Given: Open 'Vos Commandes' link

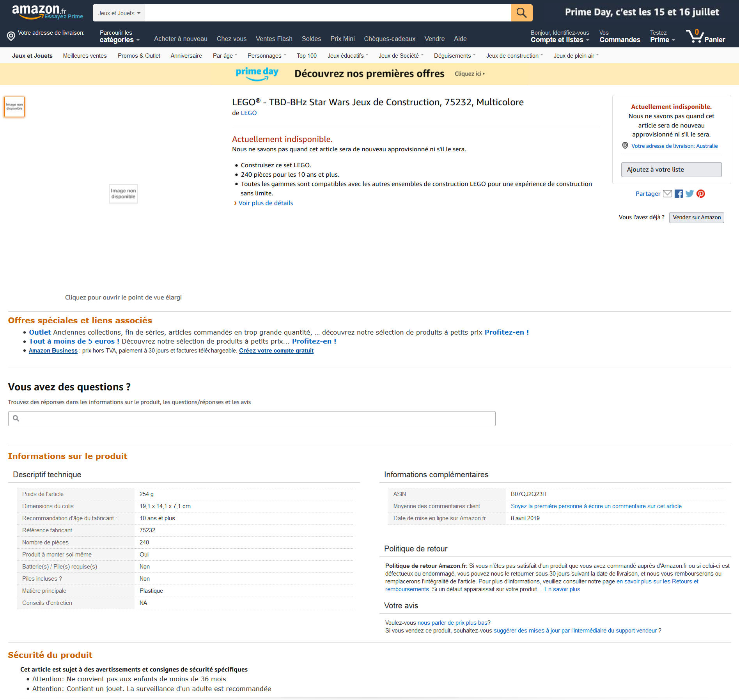Looking at the screenshot, I should coord(620,36).
